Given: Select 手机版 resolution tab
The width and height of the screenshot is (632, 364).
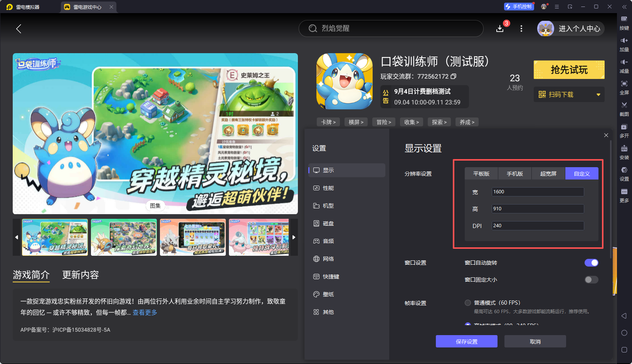Looking at the screenshot, I should 515,174.
